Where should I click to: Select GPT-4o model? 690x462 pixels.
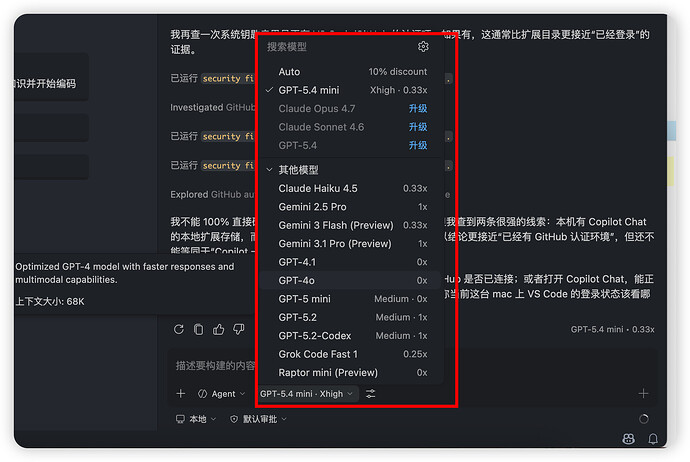(351, 280)
